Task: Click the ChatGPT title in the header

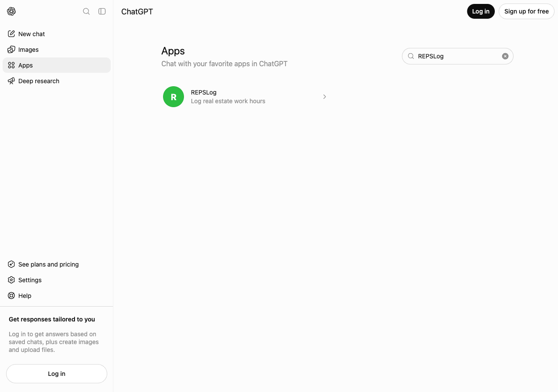Action: point(137,12)
